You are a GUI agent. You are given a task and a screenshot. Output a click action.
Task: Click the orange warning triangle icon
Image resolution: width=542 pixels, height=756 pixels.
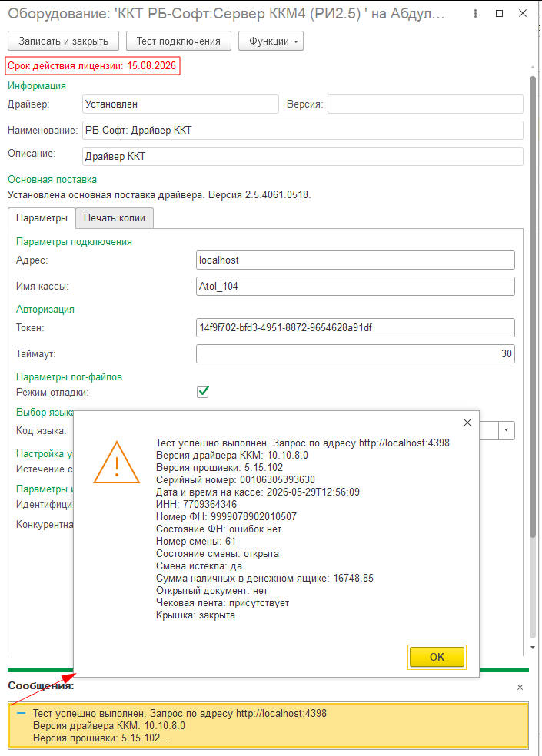pyautogui.click(x=116, y=463)
